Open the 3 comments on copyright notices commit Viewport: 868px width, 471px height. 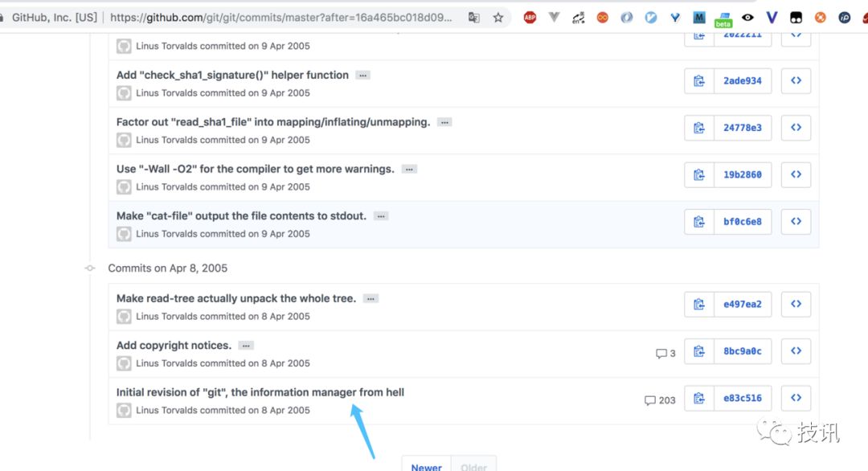coord(665,353)
